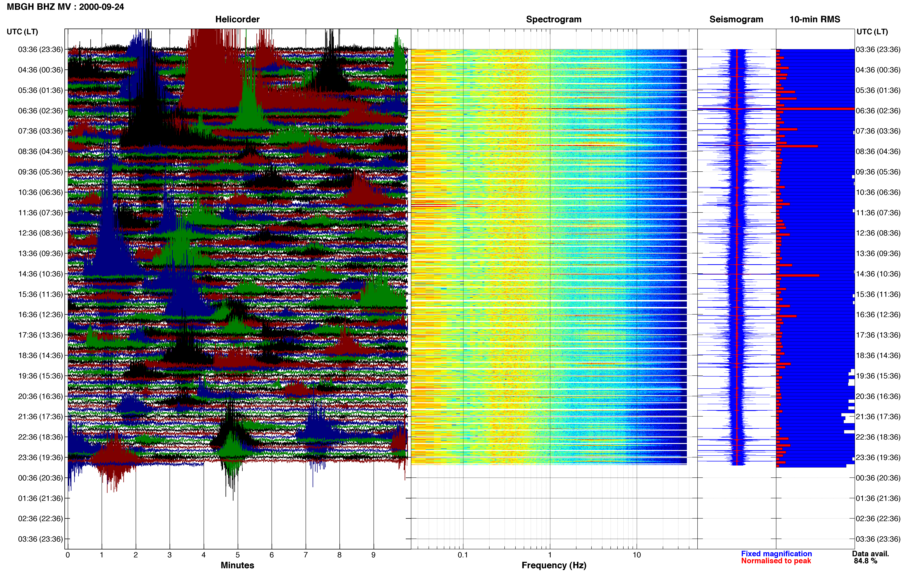Screen dimensions: 924x578
Task: Click the "10-min RMS" panel heading
Action: pos(815,20)
